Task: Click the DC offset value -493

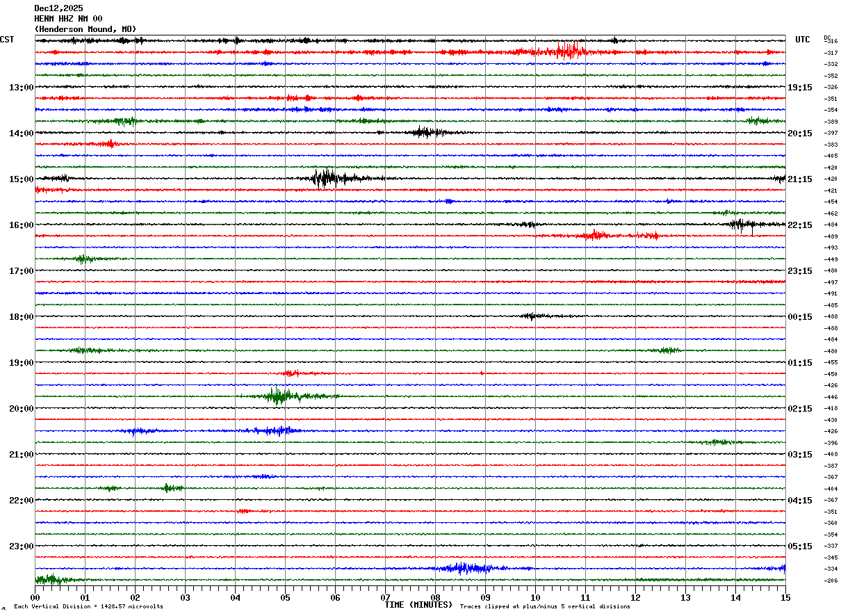Action: pyautogui.click(x=831, y=248)
